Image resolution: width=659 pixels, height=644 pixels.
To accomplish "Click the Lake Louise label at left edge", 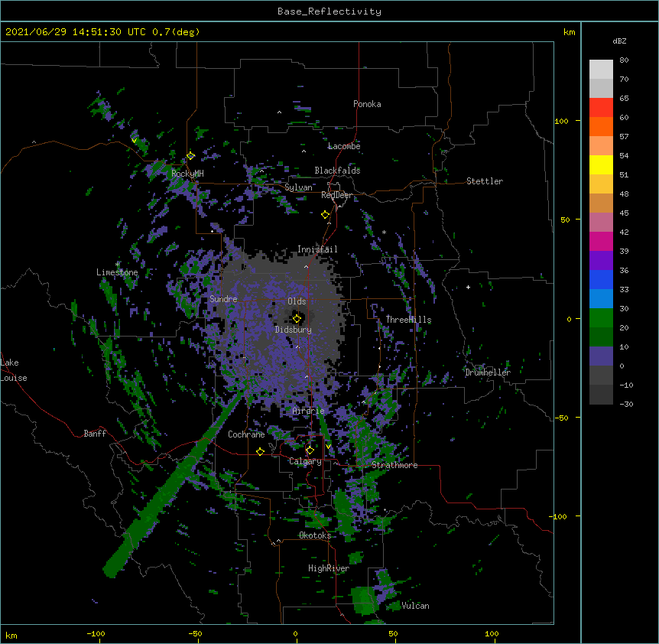I will coord(14,370).
